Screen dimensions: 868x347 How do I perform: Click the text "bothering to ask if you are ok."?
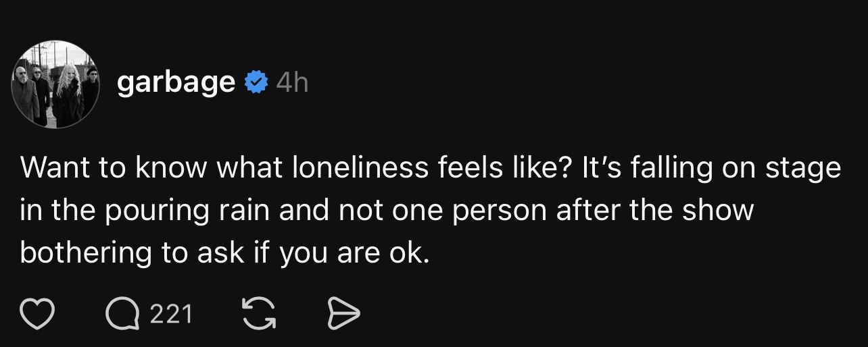[x=224, y=252]
